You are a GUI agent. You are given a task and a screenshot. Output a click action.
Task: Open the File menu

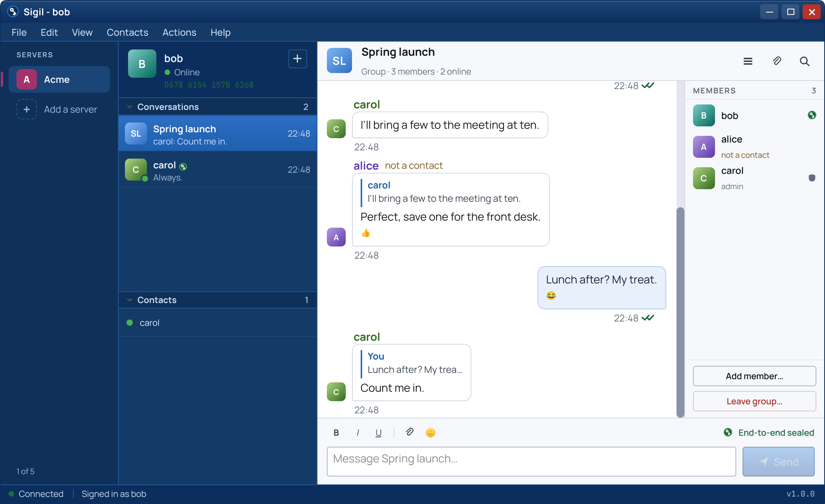[19, 32]
